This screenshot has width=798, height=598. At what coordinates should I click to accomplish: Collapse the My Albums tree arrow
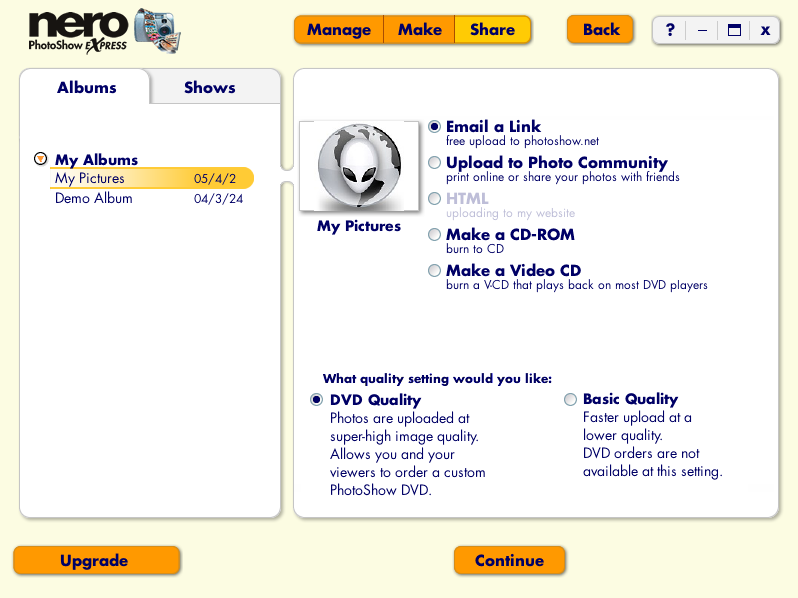[x=40, y=158]
